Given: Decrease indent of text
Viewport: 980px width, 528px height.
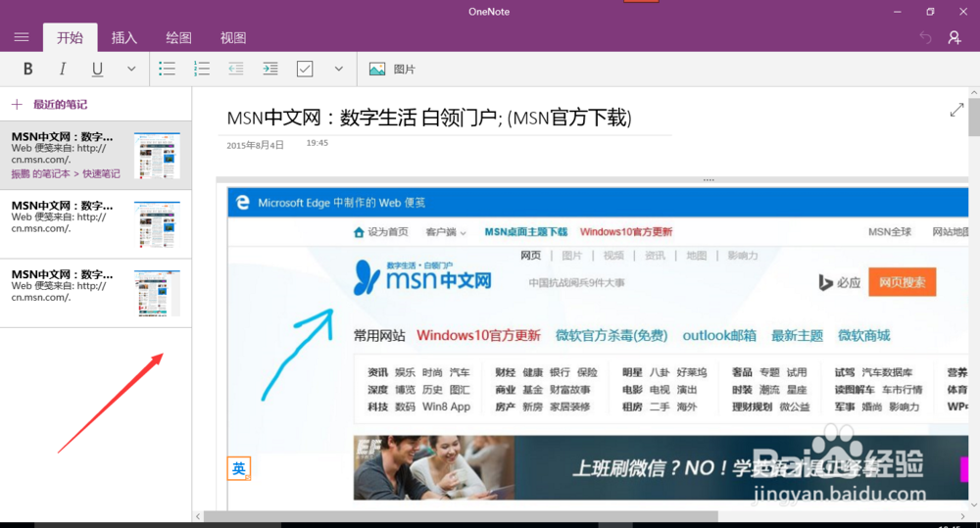Looking at the screenshot, I should point(235,69).
